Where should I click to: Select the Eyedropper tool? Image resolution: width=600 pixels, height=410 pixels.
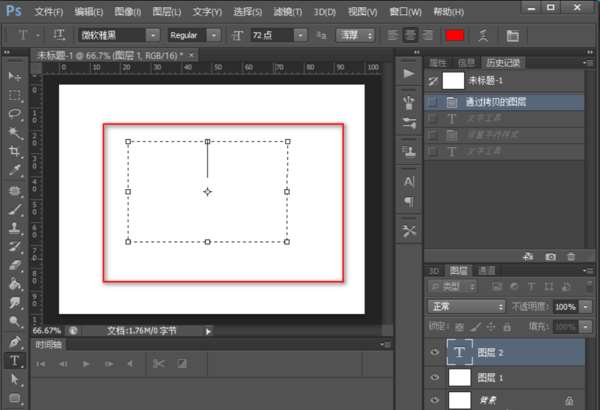click(x=15, y=170)
